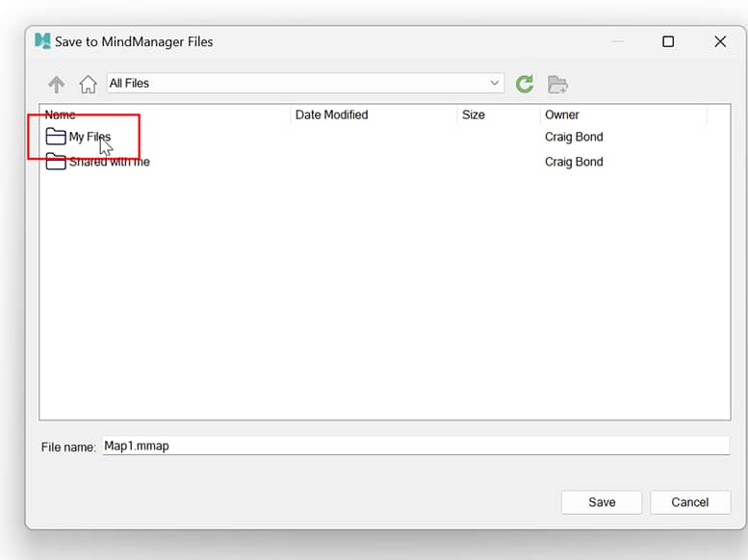
Task: Maximize the Save dialog window
Action: click(668, 41)
